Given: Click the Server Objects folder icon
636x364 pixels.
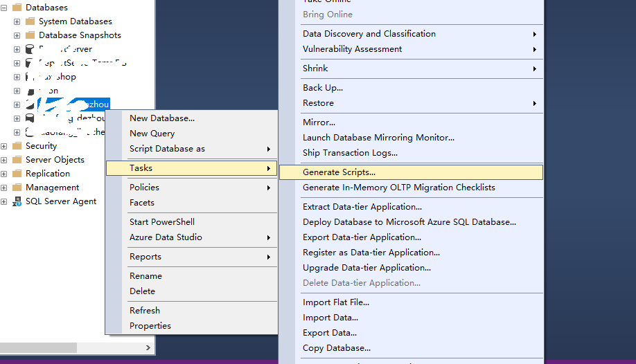Looking at the screenshot, I should click(17, 160).
